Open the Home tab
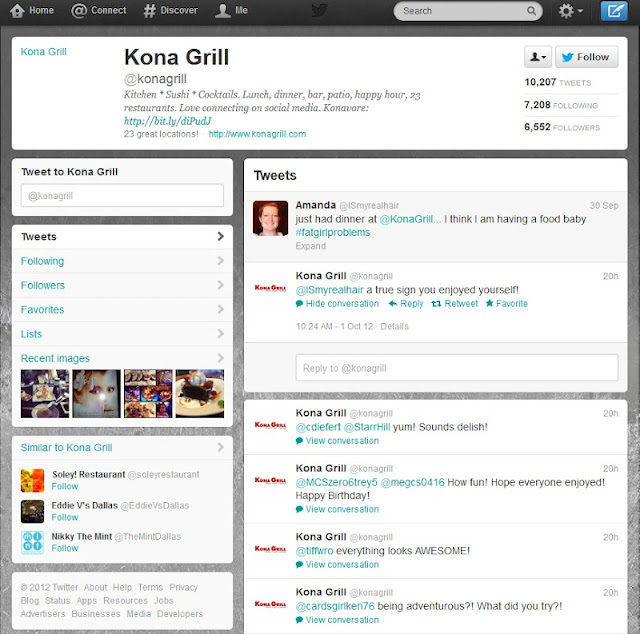 pyautogui.click(x=32, y=11)
